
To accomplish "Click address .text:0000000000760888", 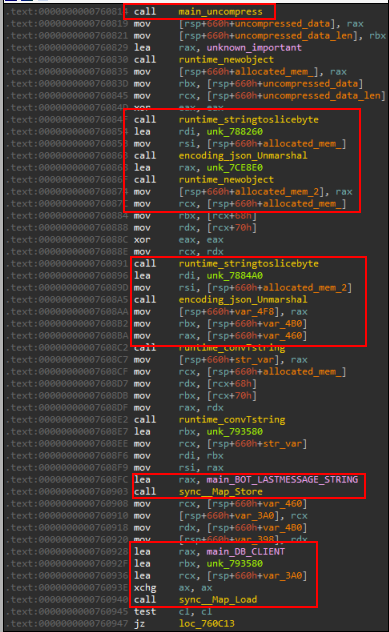I will tap(67, 228).
